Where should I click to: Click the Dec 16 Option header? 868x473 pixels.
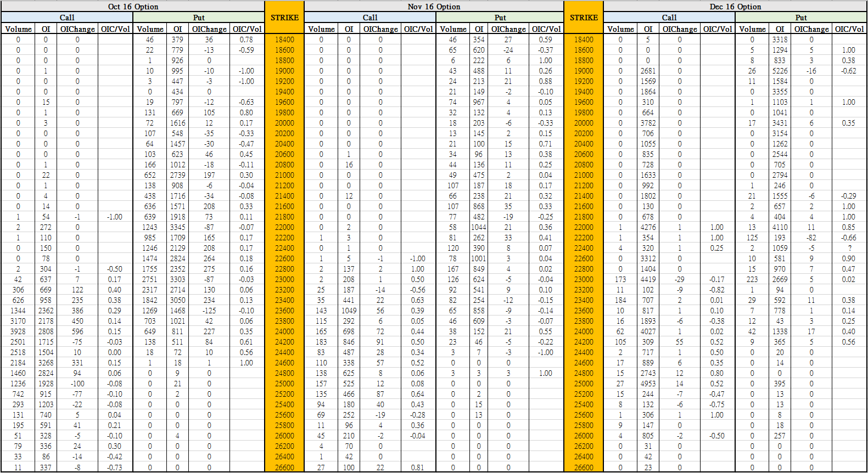coord(735,7)
